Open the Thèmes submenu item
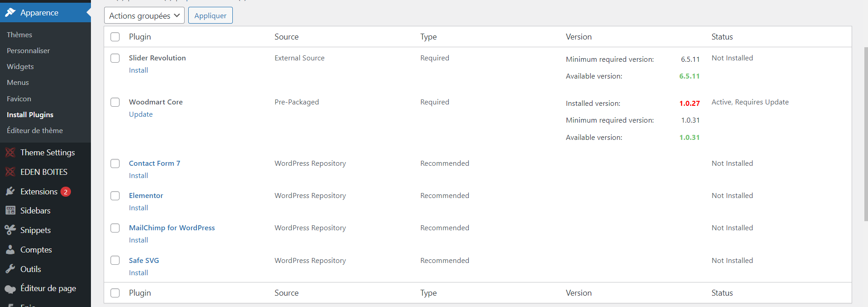The height and width of the screenshot is (307, 868). pyautogui.click(x=20, y=35)
